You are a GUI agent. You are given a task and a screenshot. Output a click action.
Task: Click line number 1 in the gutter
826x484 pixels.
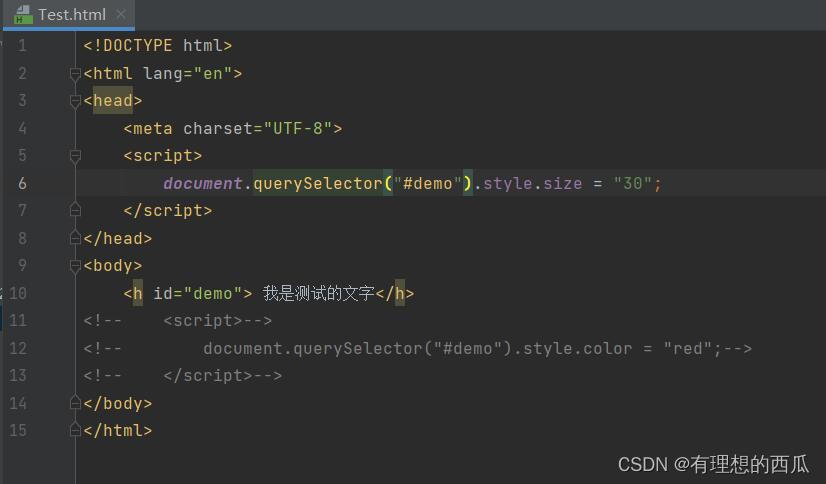pyautogui.click(x=22, y=46)
